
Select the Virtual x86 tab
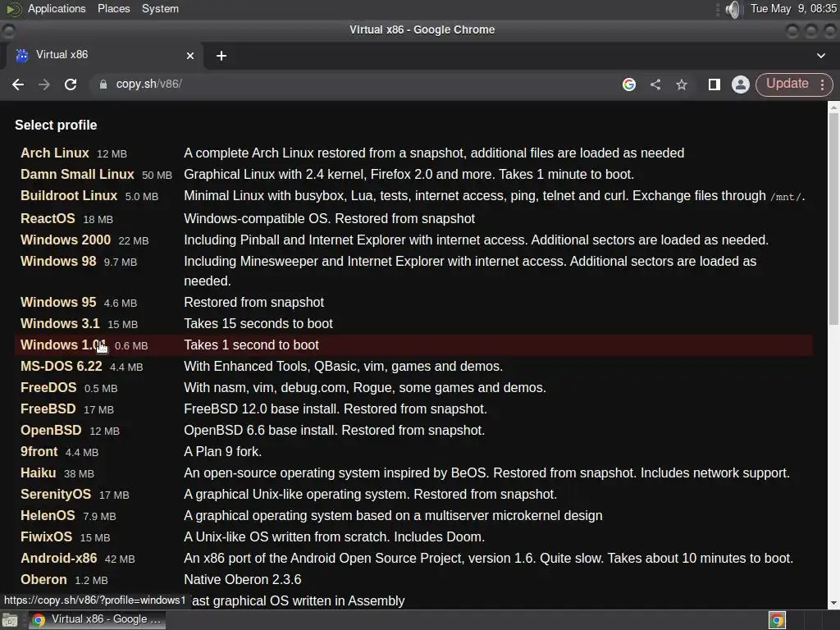104,55
